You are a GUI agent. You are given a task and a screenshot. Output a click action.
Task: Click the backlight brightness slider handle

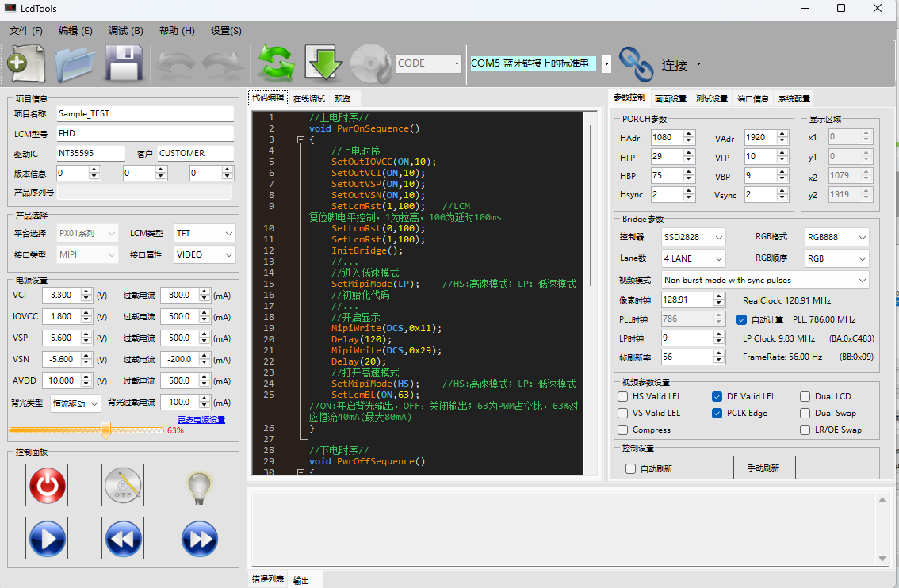(x=105, y=430)
